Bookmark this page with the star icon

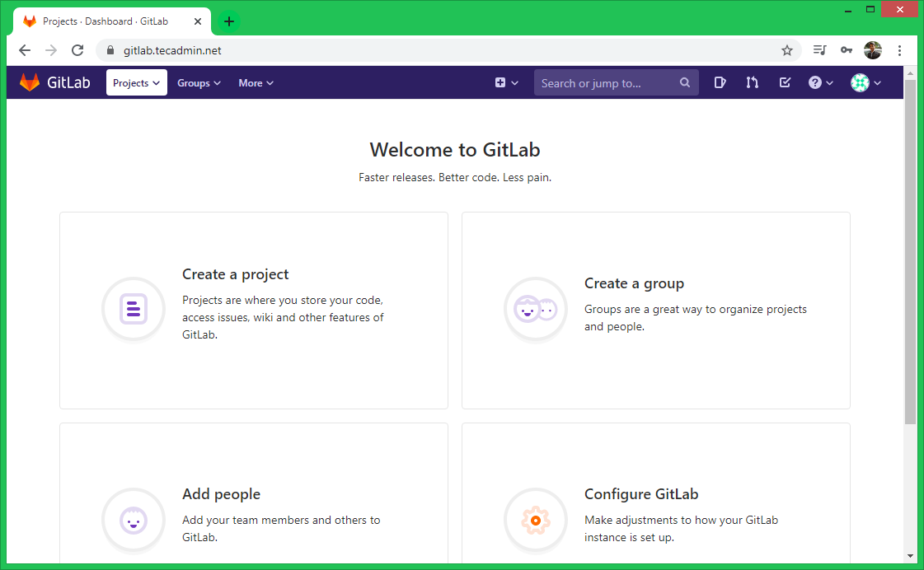pos(786,50)
